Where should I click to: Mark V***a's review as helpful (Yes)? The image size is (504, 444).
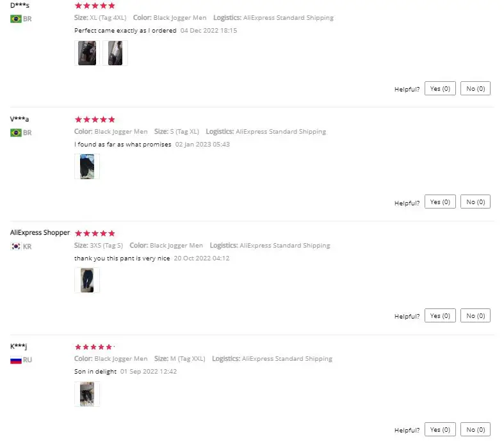click(x=440, y=202)
